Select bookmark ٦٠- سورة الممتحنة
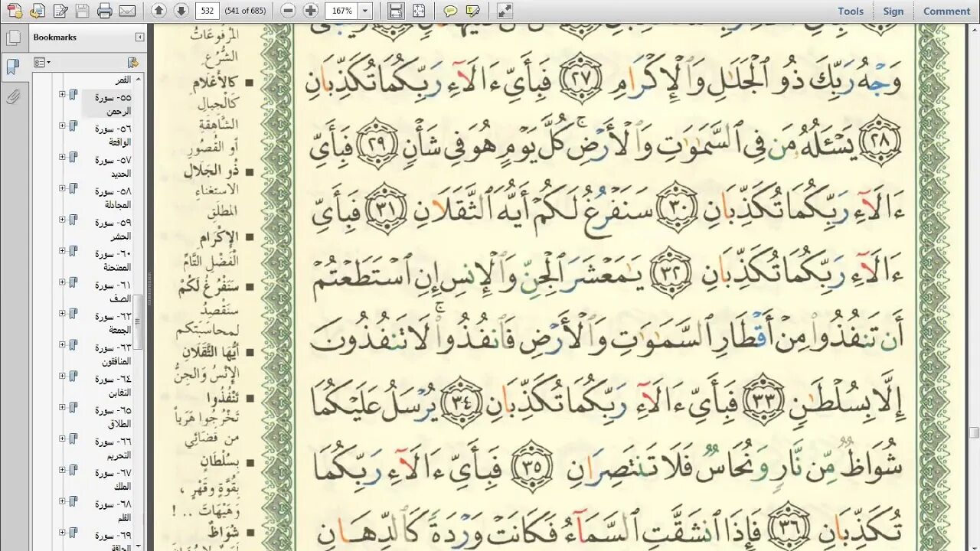The height and width of the screenshot is (551, 980). 113,260
